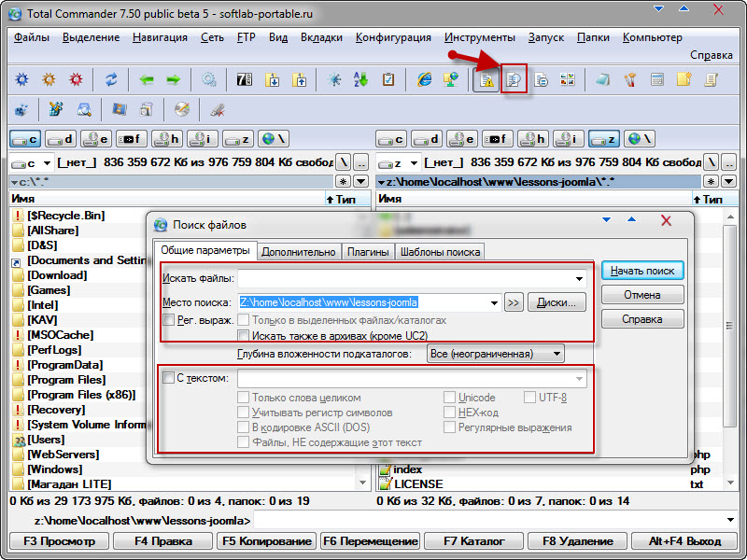The height and width of the screenshot is (560, 747).
Task: Open С текстом combo box dropdown
Action: click(579, 379)
